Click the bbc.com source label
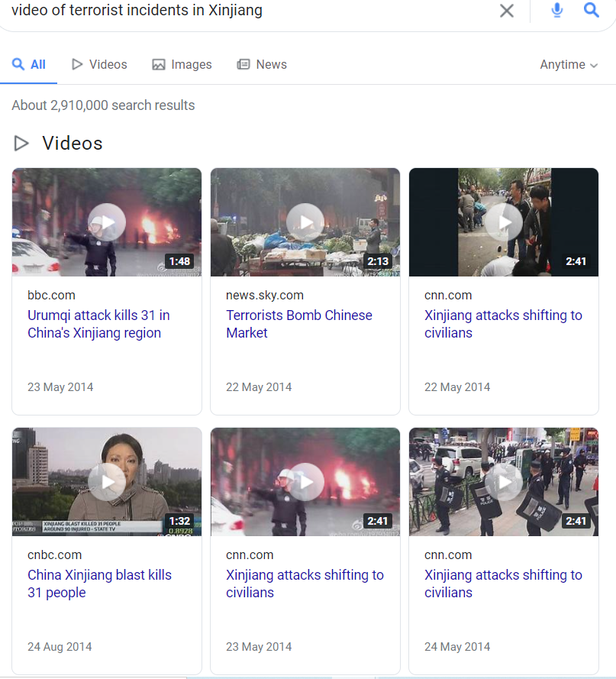 click(x=51, y=296)
